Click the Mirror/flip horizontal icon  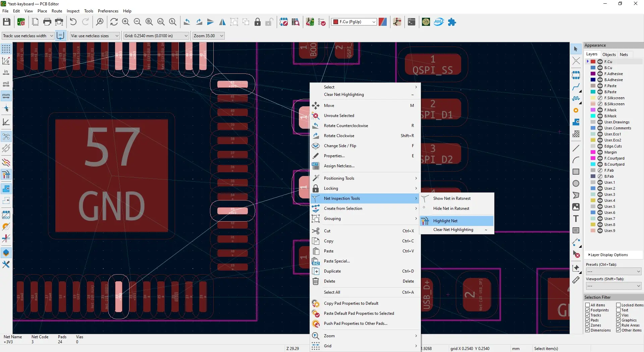(x=222, y=22)
